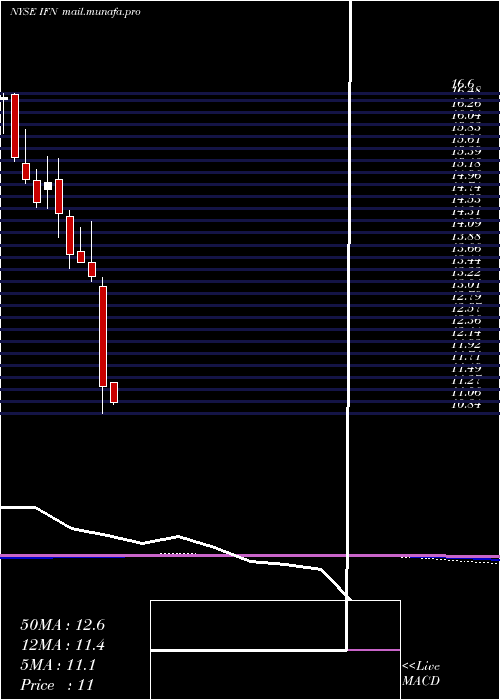This screenshot has width=500, height=700.
Task: Select the small white hollow candlestick near 14.96
Action: point(47,186)
